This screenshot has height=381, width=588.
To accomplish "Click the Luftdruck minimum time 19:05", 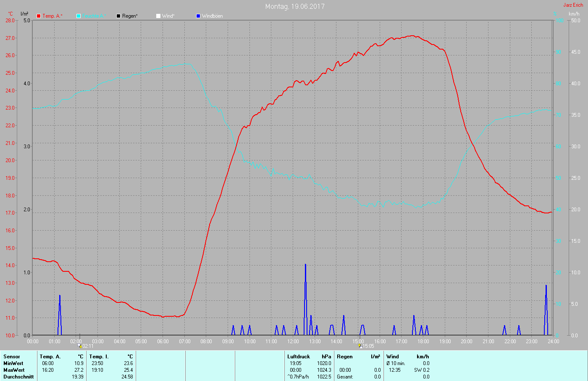I will (x=296, y=363).
